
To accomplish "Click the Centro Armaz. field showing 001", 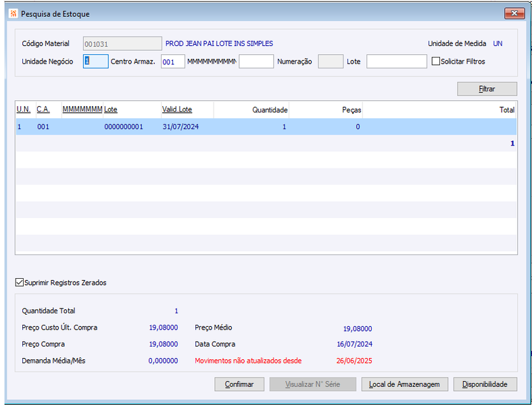I will tap(172, 62).
